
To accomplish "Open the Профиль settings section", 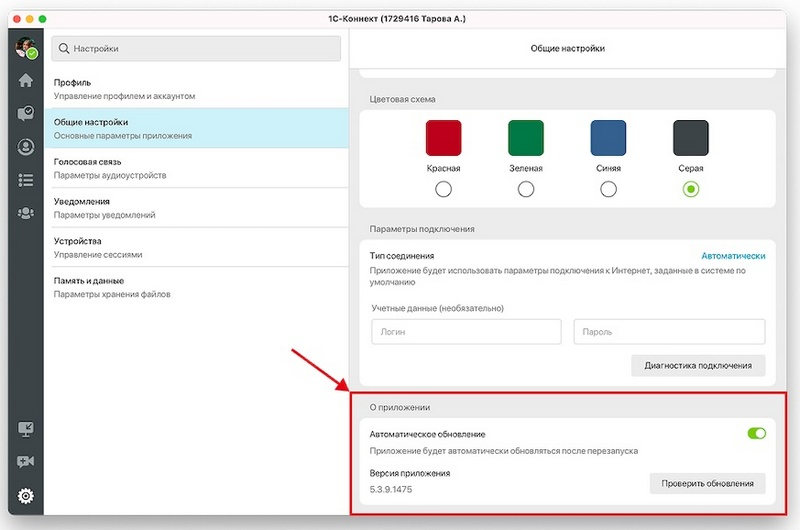I will [x=195, y=88].
